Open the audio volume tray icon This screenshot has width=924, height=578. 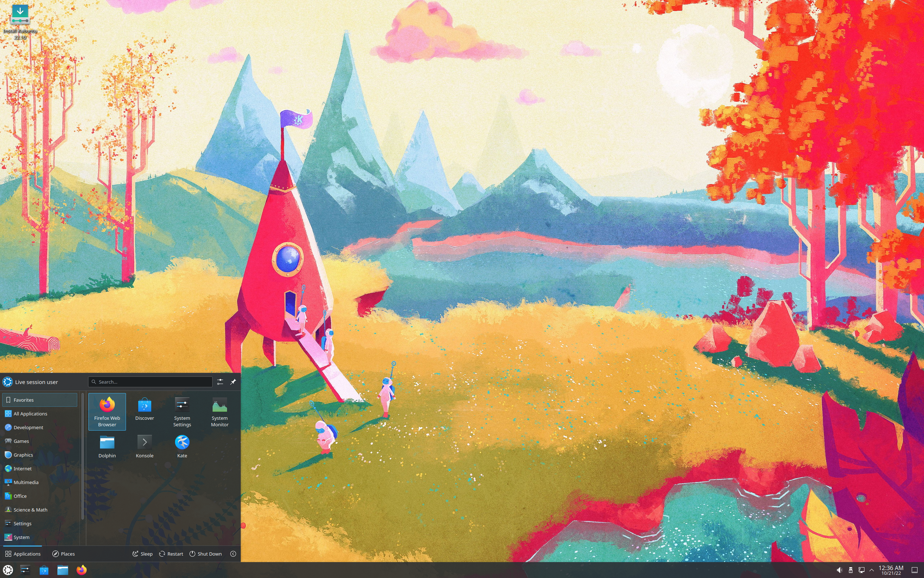click(839, 570)
